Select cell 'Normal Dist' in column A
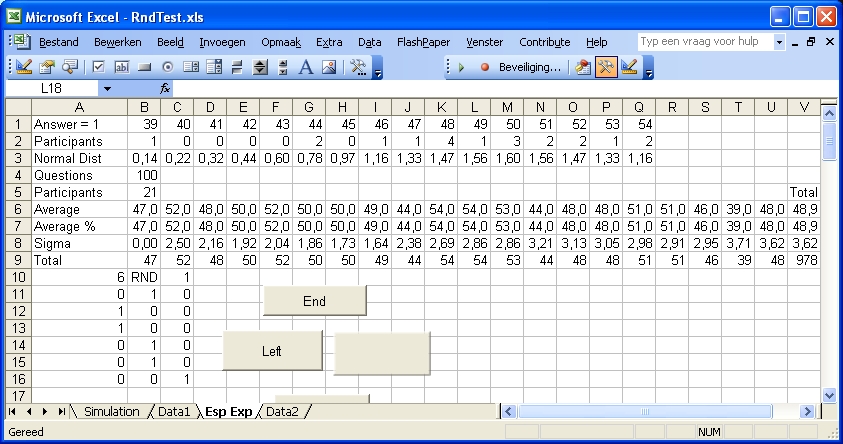This screenshot has height=444, width=843. (x=79, y=158)
